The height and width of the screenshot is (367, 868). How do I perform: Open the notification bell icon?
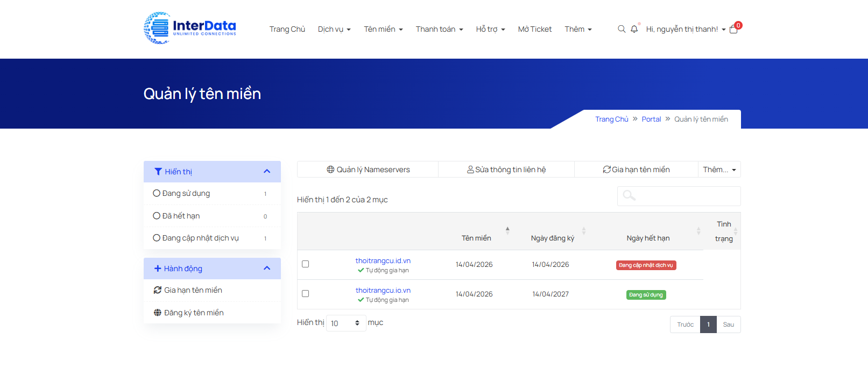pos(634,29)
